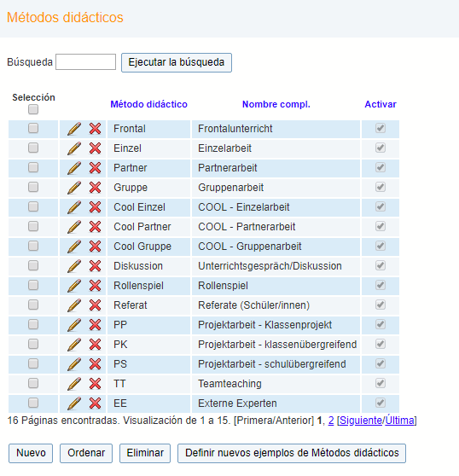Toggle the select-all Selección checkbox
459x476 pixels.
[33, 109]
